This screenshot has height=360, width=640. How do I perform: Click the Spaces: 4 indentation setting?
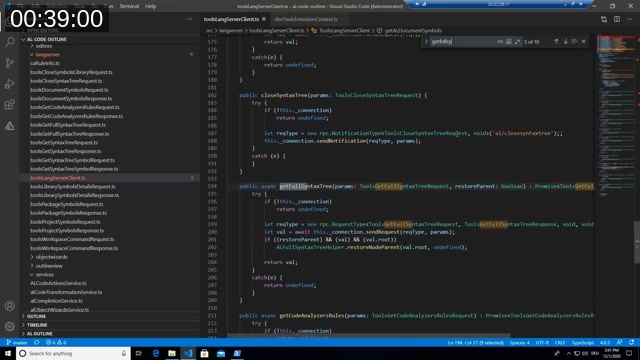pyautogui.click(x=519, y=342)
